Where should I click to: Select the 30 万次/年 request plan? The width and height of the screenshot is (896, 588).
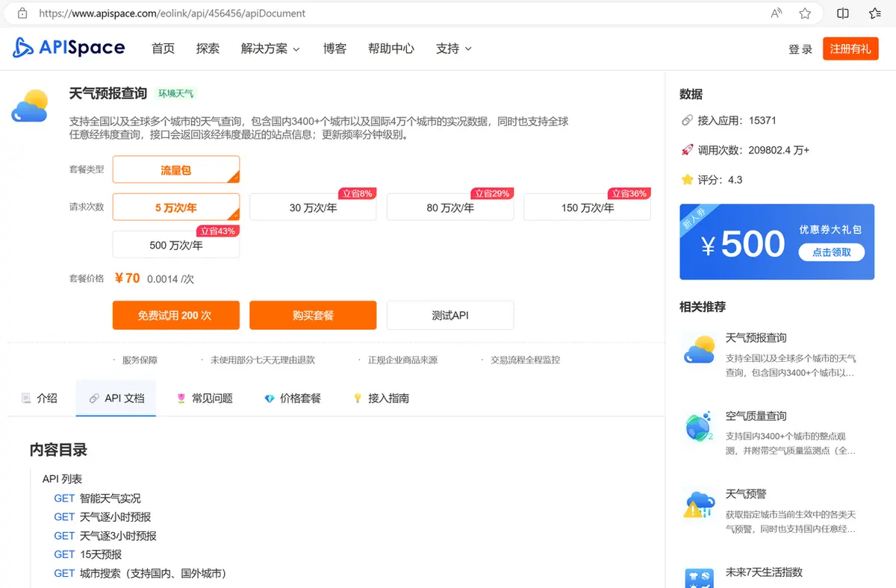[x=313, y=207]
